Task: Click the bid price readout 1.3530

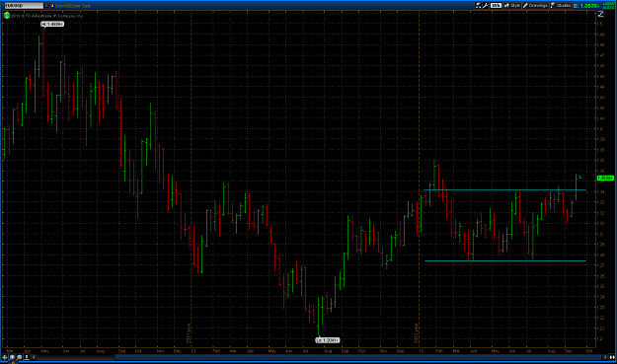Action: 586,6
